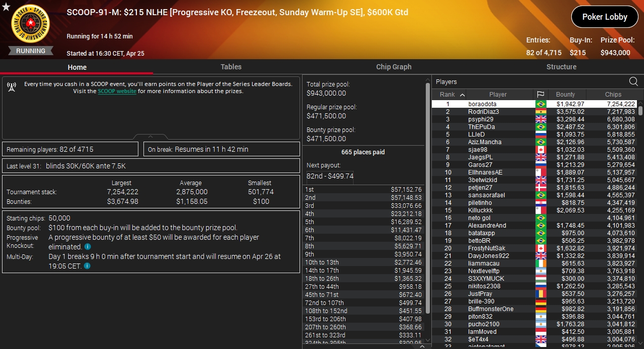Click the players list scroll-up arrow
Viewport: 644px width, 349px height.
[x=640, y=102]
